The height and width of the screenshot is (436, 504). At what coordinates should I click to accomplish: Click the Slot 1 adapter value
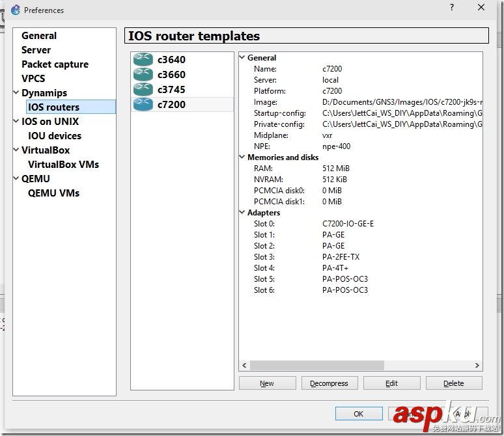[x=333, y=234]
